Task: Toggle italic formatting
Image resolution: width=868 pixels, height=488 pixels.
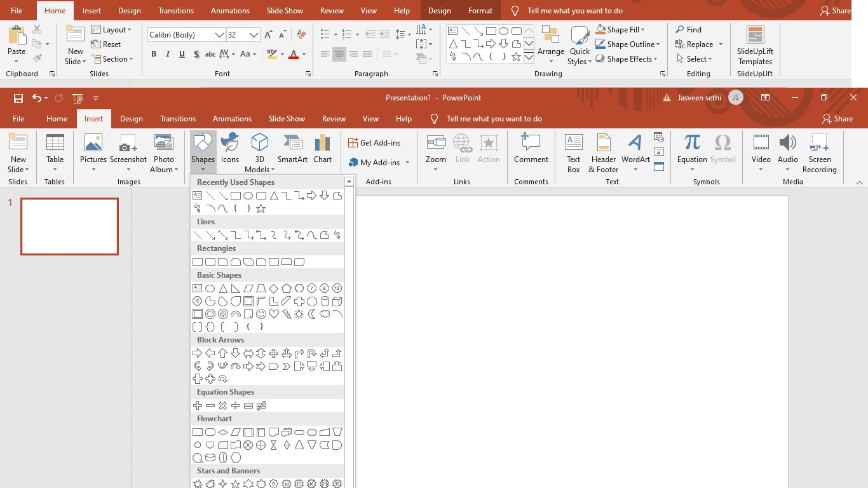Action: (x=167, y=54)
